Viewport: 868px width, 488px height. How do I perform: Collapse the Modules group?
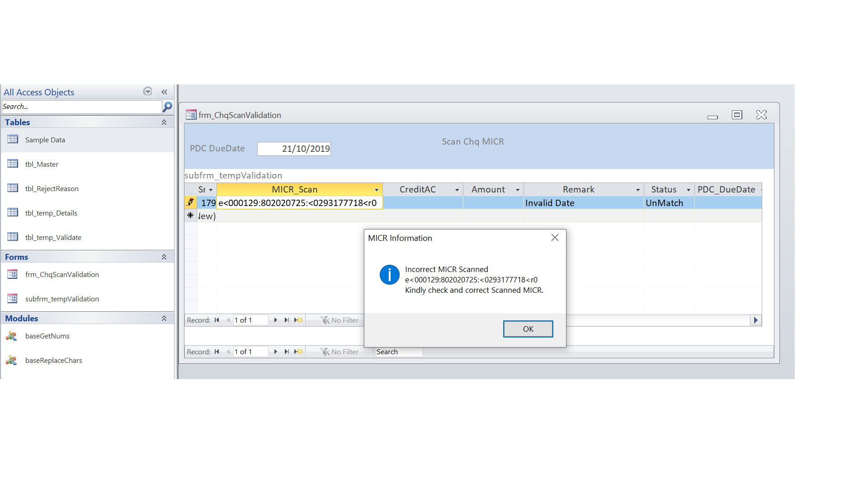pyautogui.click(x=164, y=318)
